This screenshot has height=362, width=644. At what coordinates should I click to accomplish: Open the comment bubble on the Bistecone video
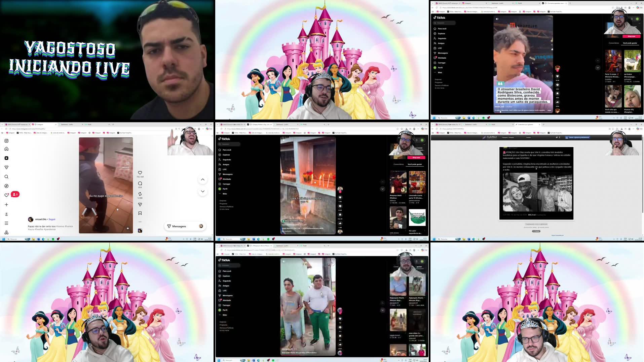[x=557, y=85]
